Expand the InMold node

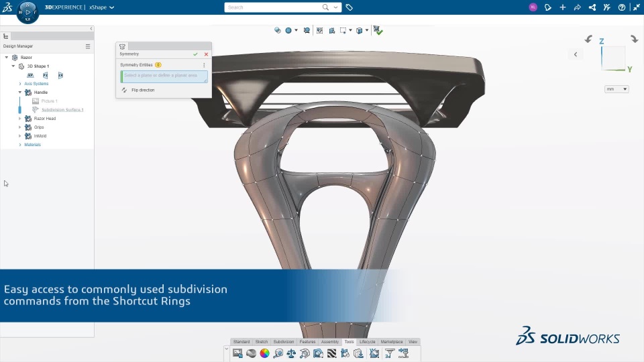click(19, 136)
